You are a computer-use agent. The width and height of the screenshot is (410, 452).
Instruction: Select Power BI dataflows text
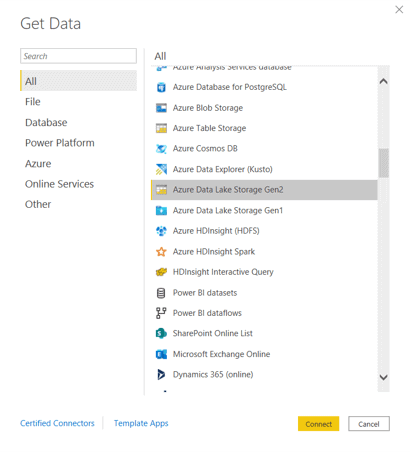click(207, 313)
